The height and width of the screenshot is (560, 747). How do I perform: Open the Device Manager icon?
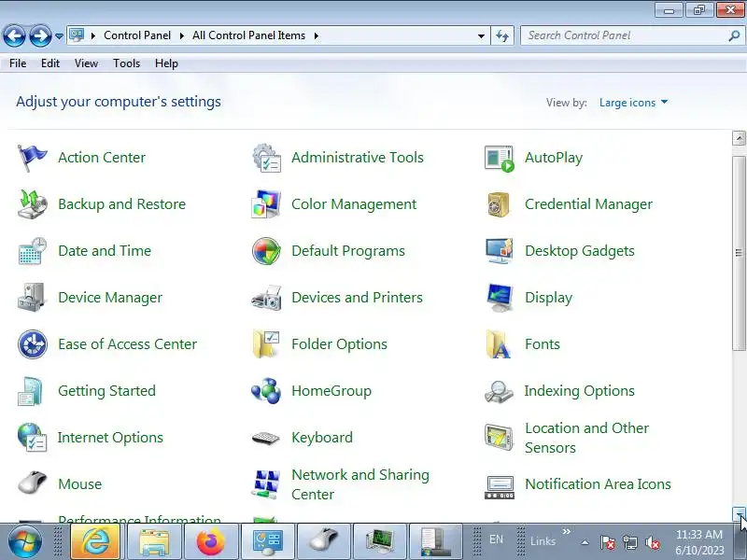tap(32, 298)
